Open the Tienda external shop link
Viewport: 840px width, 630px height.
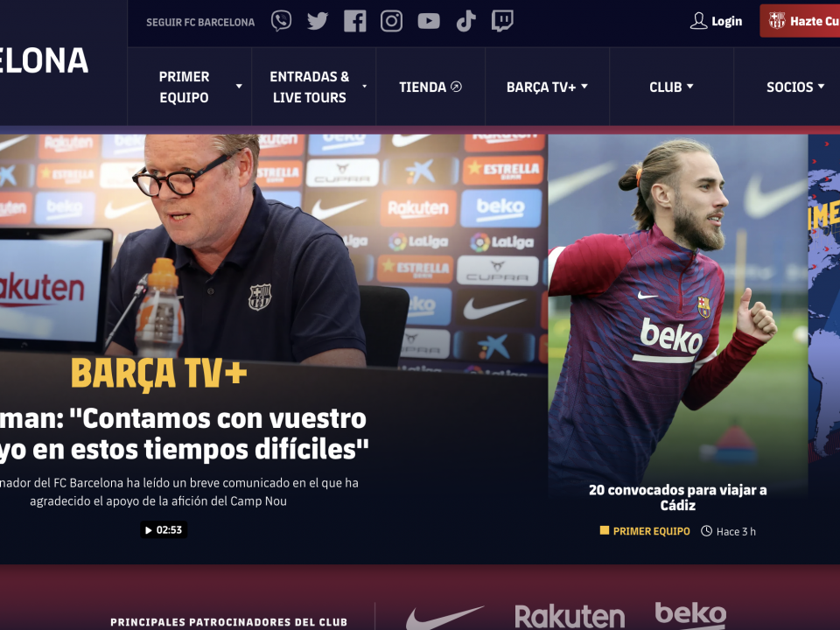430,87
